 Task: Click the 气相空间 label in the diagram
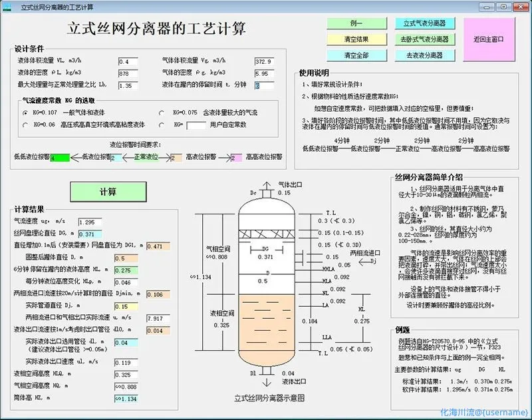tap(218, 249)
